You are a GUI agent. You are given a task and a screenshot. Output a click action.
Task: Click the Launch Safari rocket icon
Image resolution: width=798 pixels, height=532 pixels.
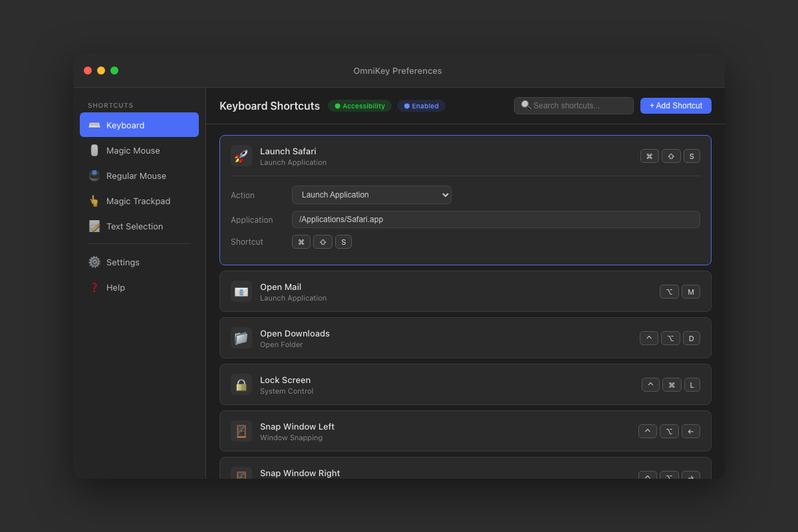coord(241,156)
